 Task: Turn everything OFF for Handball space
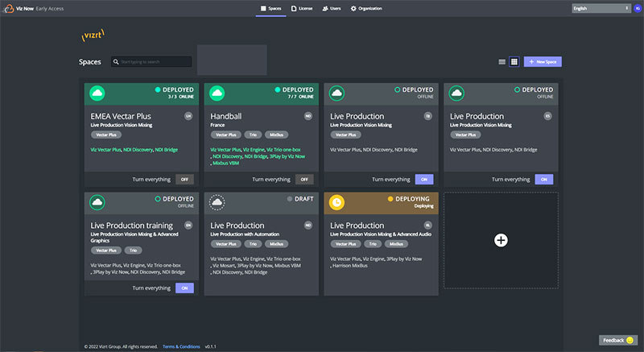304,179
